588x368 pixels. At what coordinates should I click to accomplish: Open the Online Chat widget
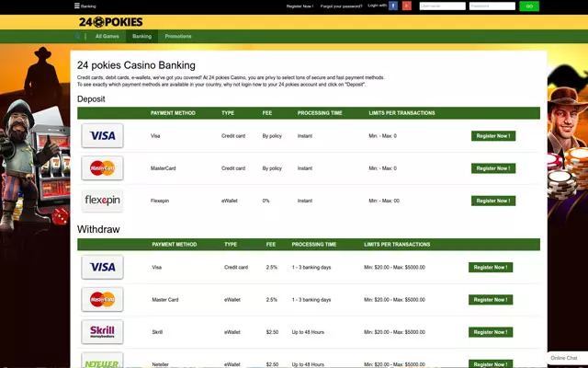pos(564,358)
